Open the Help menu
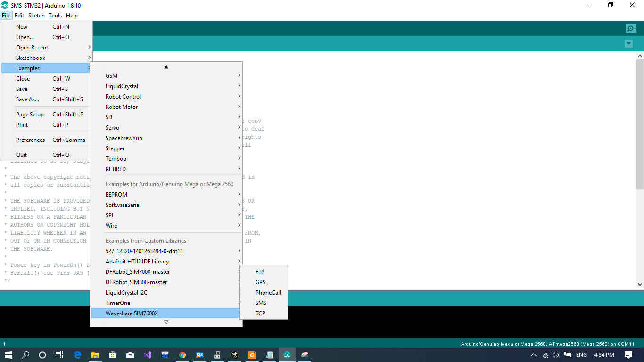This screenshot has width=644, height=362. pyautogui.click(x=72, y=16)
